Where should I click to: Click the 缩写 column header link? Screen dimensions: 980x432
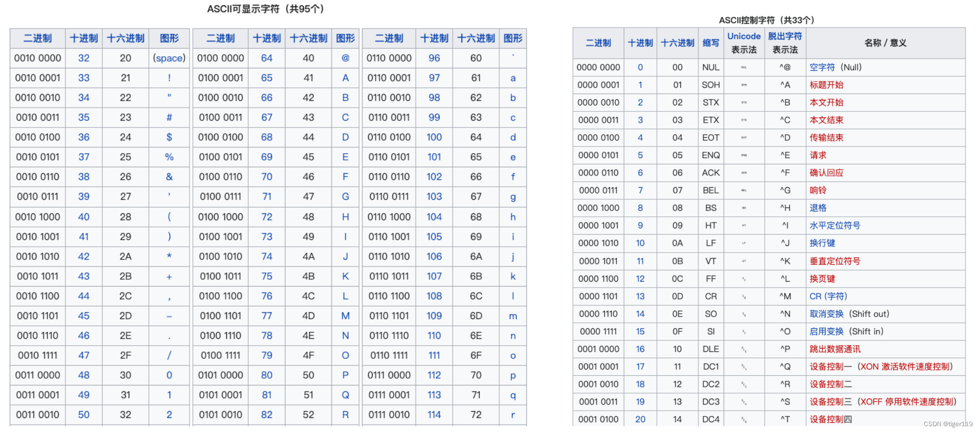[711, 43]
